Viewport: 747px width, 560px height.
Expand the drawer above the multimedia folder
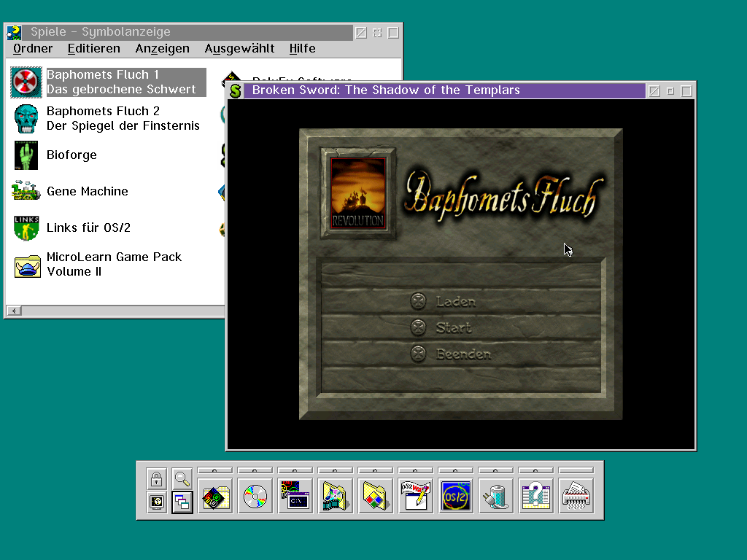pyautogui.click(x=335, y=470)
